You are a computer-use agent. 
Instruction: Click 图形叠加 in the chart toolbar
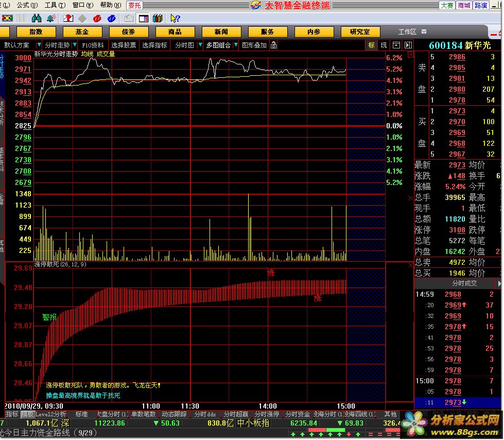254,45
